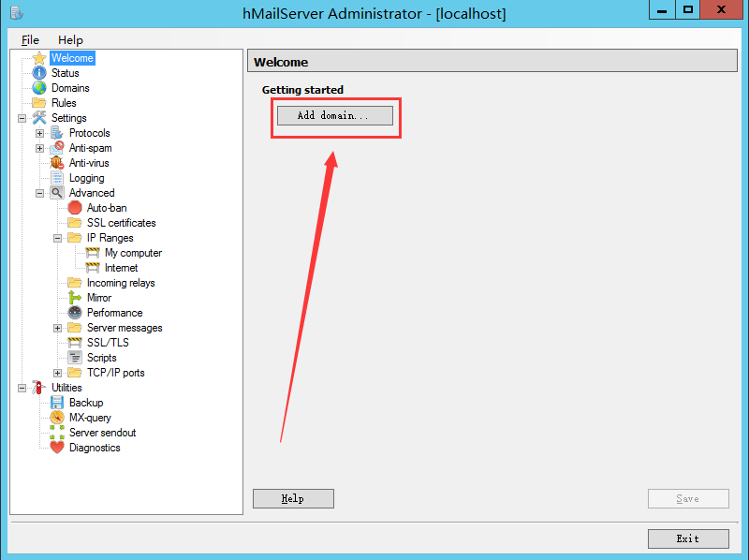Screen dimensions: 749x560
Task: Click the Help button at bottom
Action: (x=293, y=498)
